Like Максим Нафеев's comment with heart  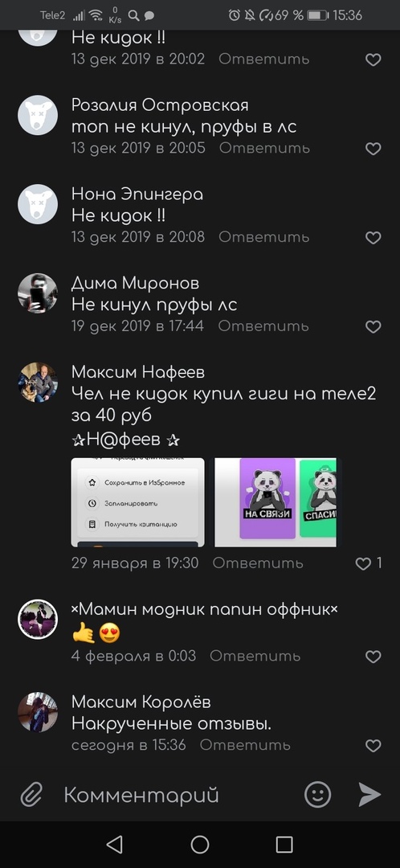[x=363, y=563]
